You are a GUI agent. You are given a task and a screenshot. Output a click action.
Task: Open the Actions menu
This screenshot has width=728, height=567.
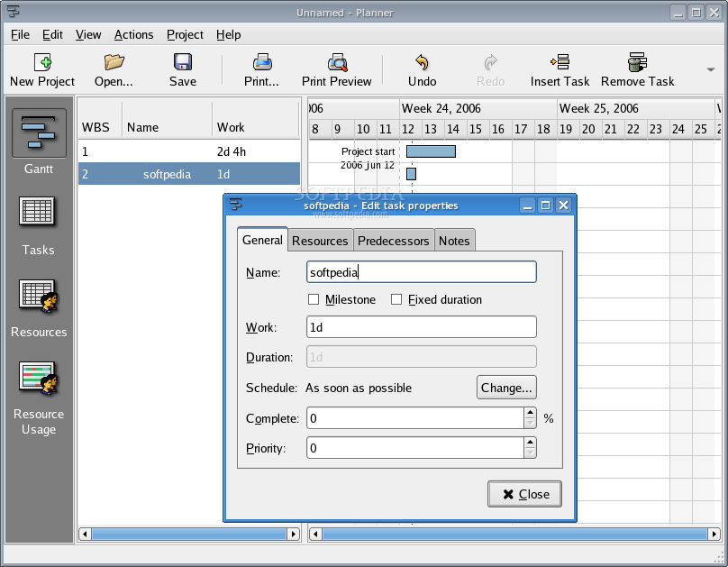[133, 34]
